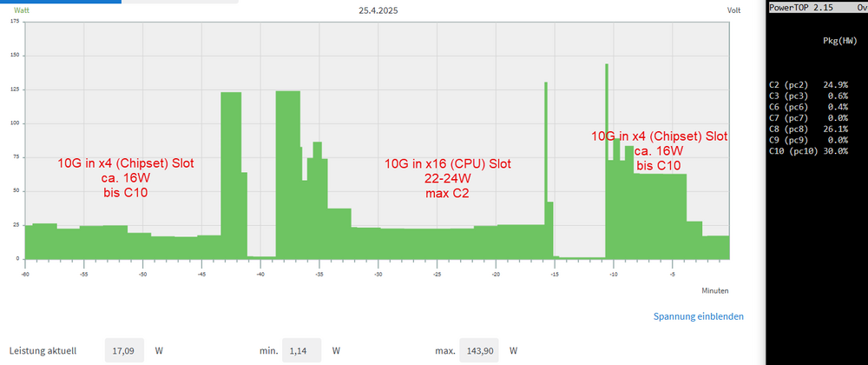
Task: Click the wide green peak near -37 minutes
Action: [x=288, y=175]
